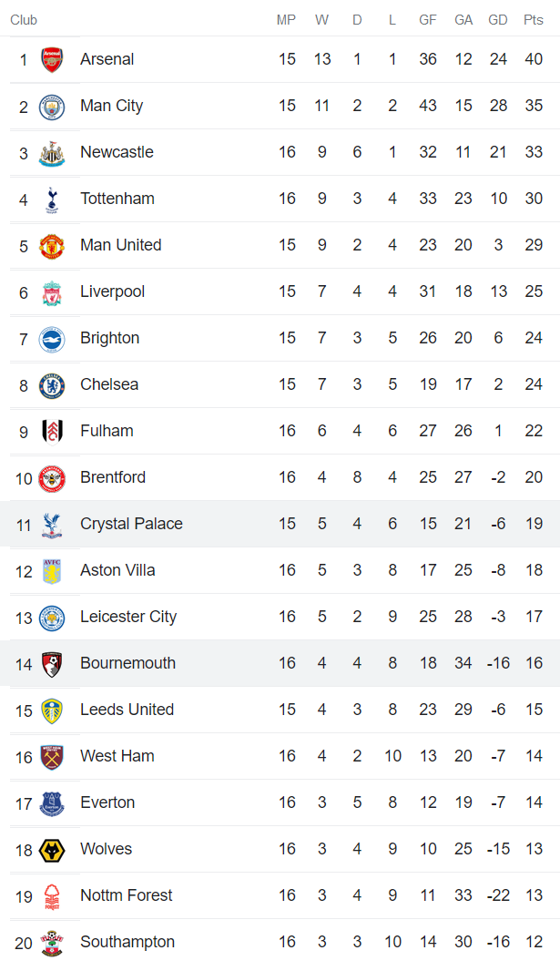560x971 pixels.
Task: Click the Club column header
Action: (x=24, y=20)
